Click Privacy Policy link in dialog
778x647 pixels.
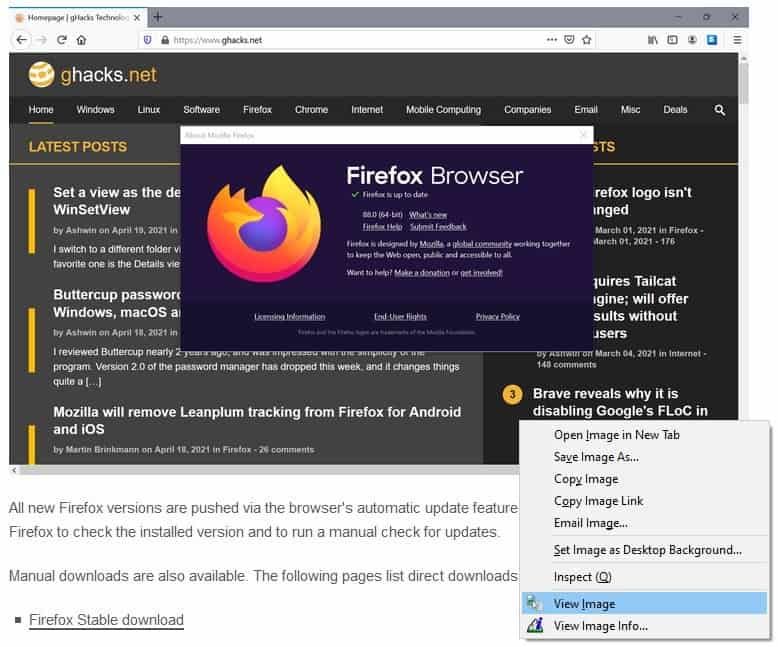coord(498,317)
